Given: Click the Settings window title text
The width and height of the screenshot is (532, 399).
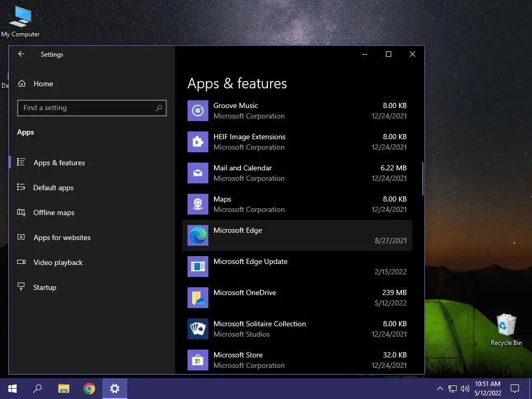Looking at the screenshot, I should 52,54.
